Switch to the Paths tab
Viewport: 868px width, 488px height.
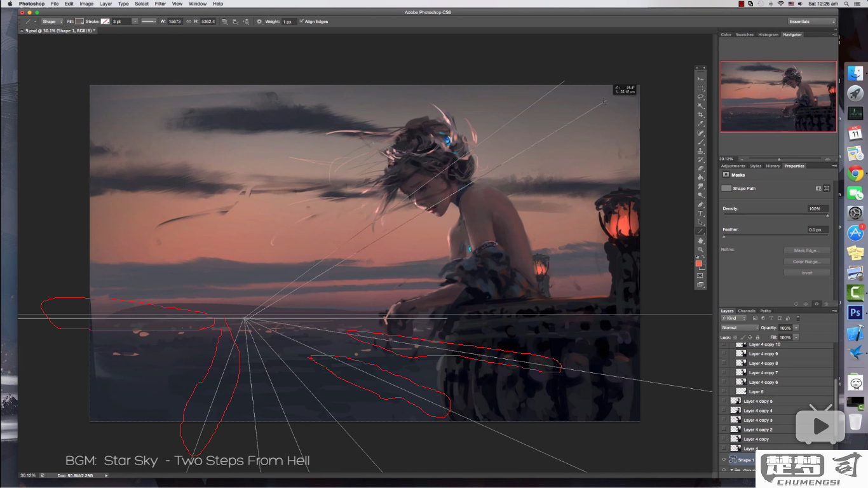coord(766,311)
